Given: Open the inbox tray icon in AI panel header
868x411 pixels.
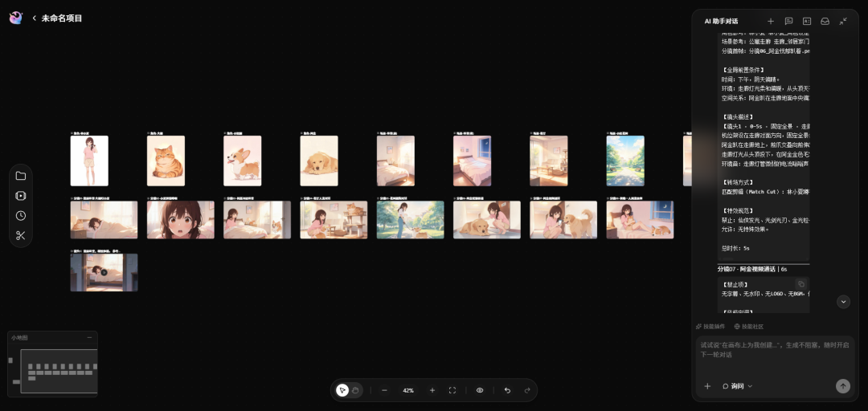Looking at the screenshot, I should click(825, 21).
